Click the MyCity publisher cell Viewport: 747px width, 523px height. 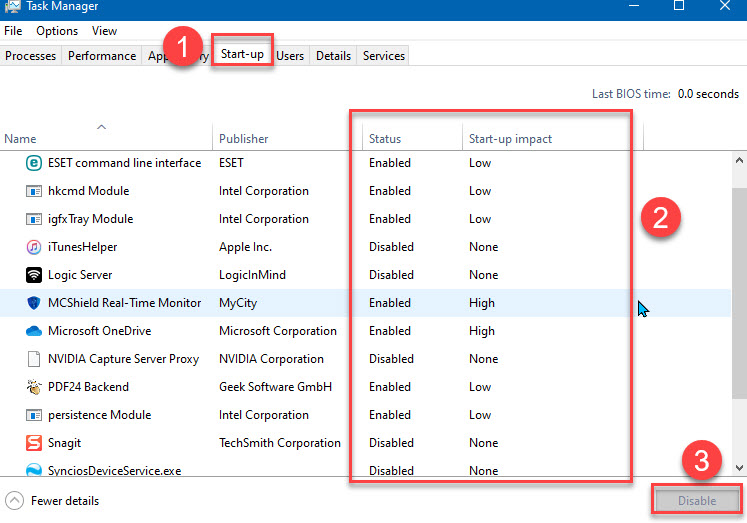coord(238,303)
